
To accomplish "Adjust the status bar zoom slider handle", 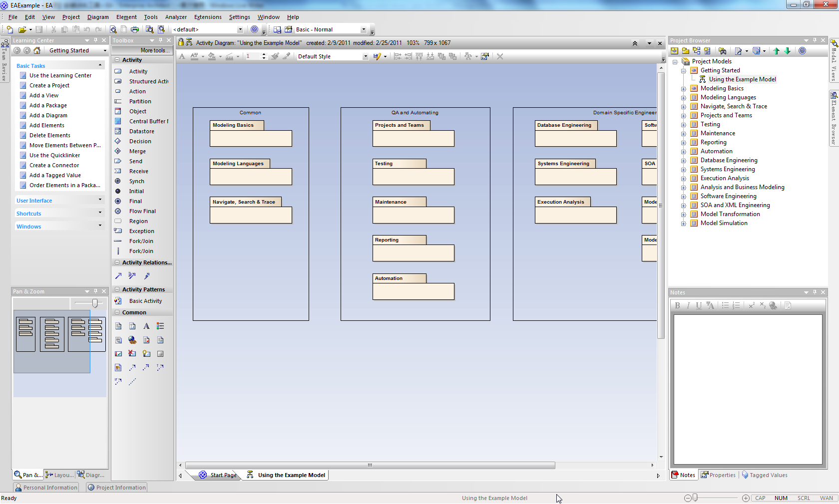I will (695, 498).
